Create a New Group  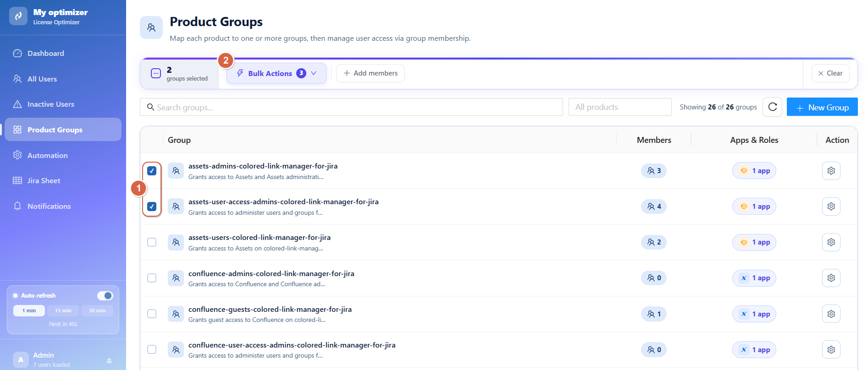coord(822,107)
